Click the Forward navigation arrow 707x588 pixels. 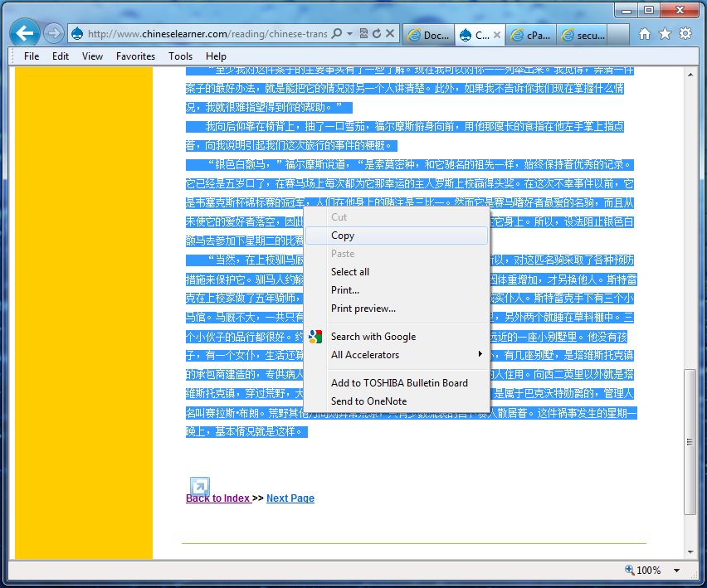tap(54, 33)
